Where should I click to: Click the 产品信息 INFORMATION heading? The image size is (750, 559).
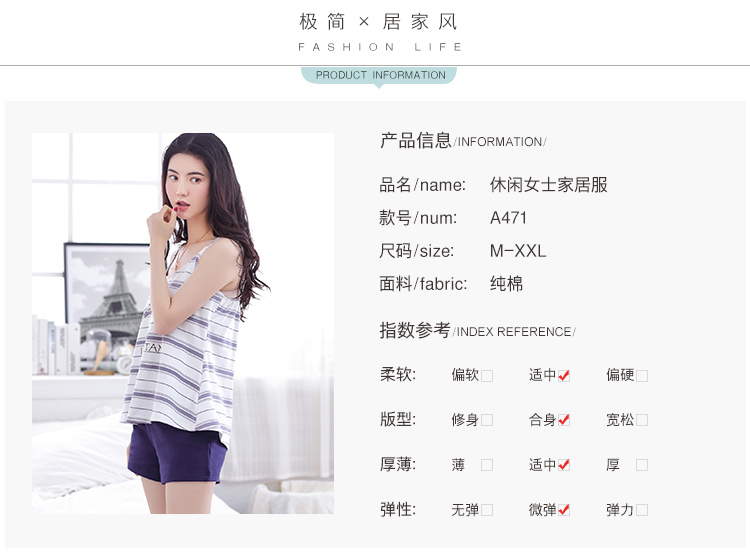click(x=463, y=141)
